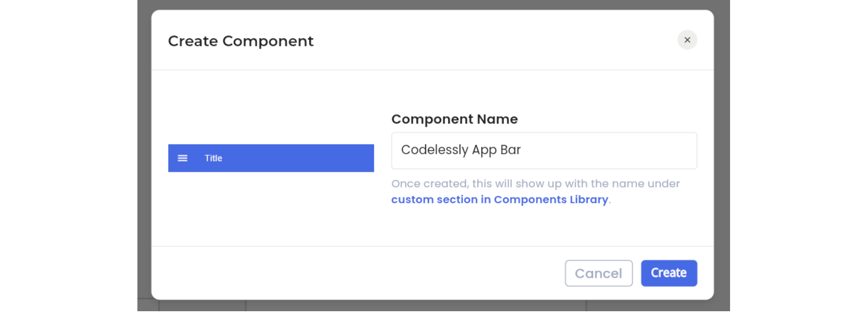Click the dismiss icon in the dialog corner
This screenshot has height=315, width=868.
(x=688, y=40)
